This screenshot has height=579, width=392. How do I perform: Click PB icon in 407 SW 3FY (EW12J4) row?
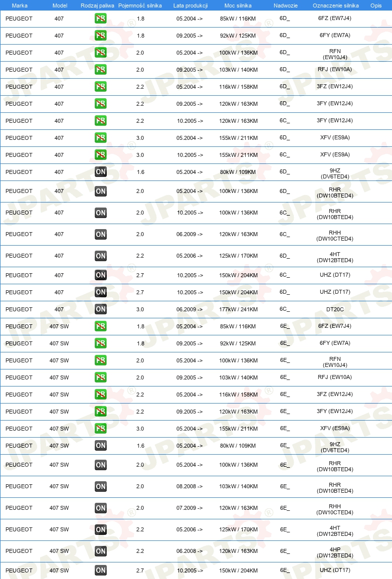(100, 412)
